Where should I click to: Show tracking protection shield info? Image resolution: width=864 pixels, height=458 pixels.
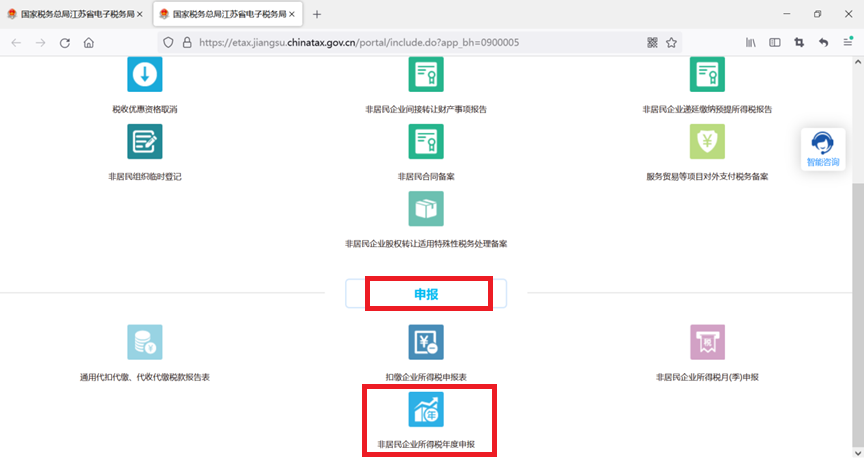point(169,42)
